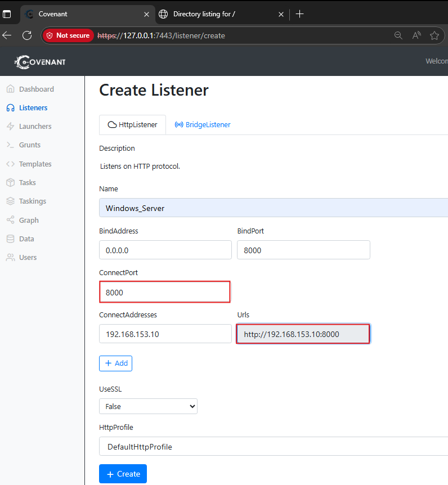Add page to favorites with the star icon
This screenshot has height=485, width=448.
(434, 35)
